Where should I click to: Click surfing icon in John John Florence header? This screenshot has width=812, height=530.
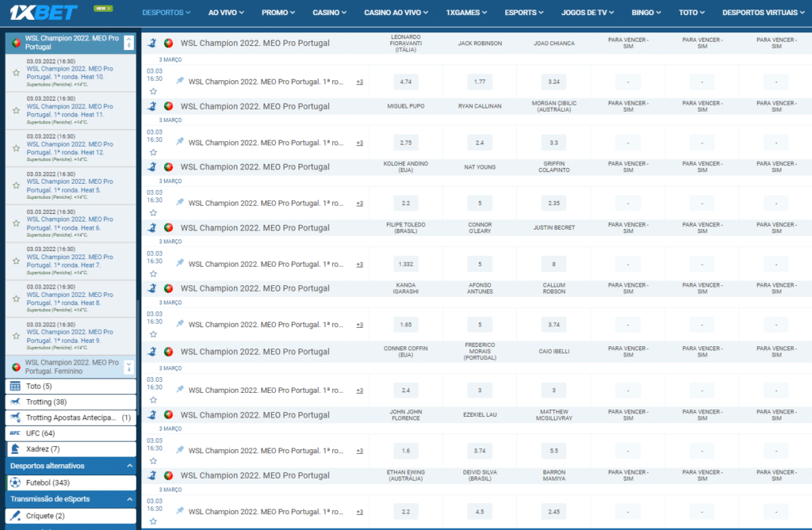click(x=152, y=414)
